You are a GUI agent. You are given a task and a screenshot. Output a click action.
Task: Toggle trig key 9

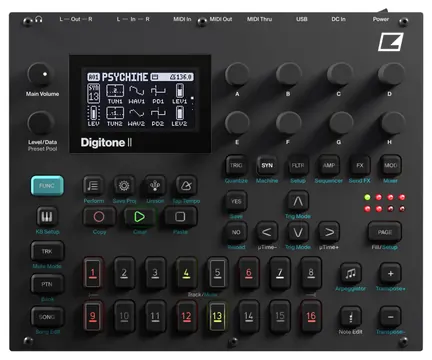[x=93, y=316]
